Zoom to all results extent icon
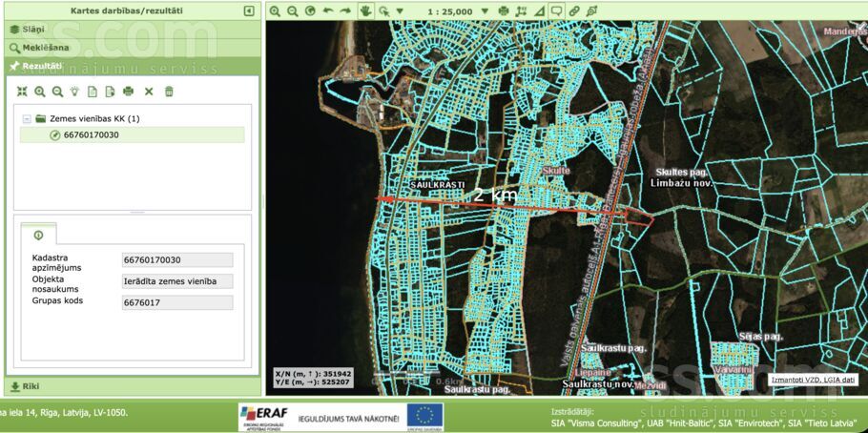The image size is (868, 433). 22,92
